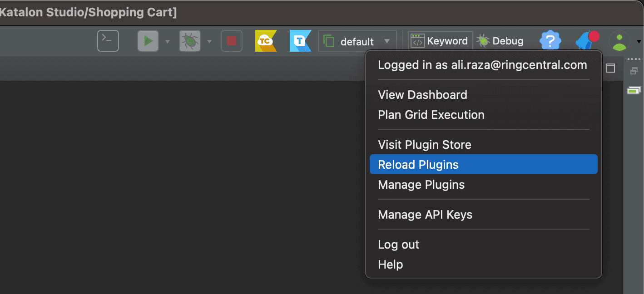This screenshot has width=644, height=294.
Task: Open the green minimized view icon
Action: 634,91
